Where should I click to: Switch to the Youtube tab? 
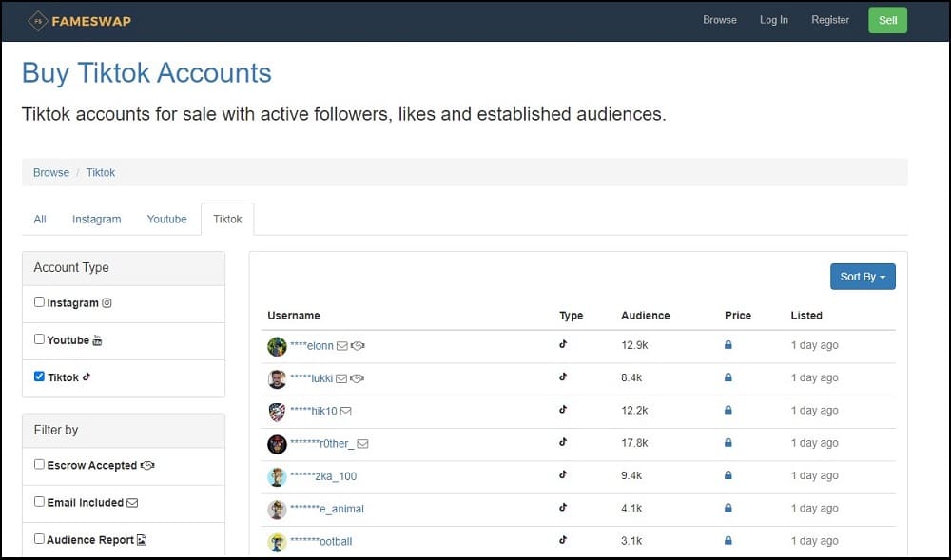pos(166,219)
